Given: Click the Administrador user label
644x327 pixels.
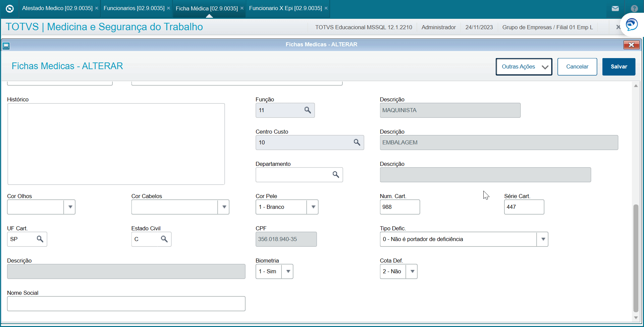Looking at the screenshot, I should (438, 27).
